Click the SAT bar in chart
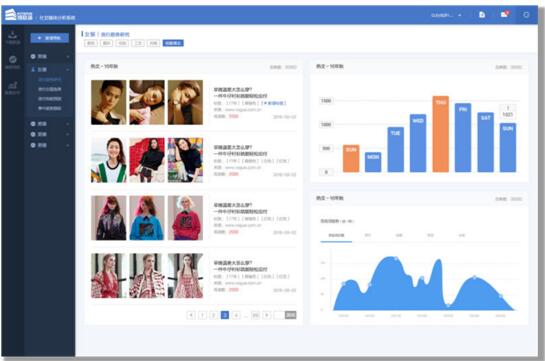 pos(486,142)
